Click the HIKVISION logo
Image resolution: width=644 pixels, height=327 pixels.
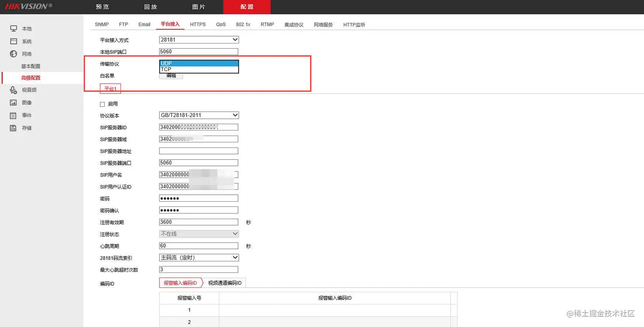click(x=29, y=6)
